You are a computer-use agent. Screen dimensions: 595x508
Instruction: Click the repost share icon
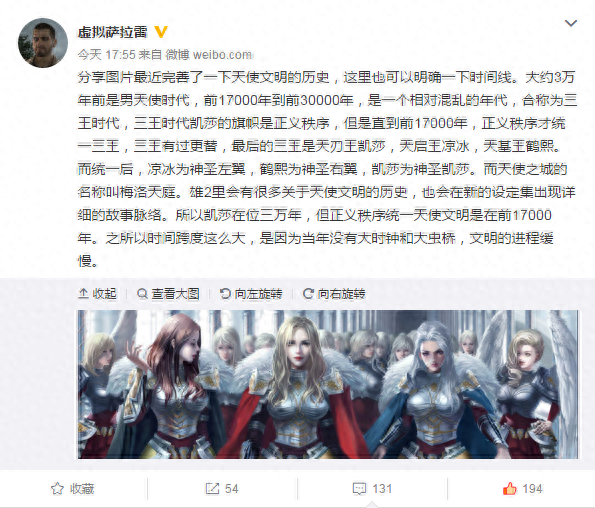pos(212,489)
